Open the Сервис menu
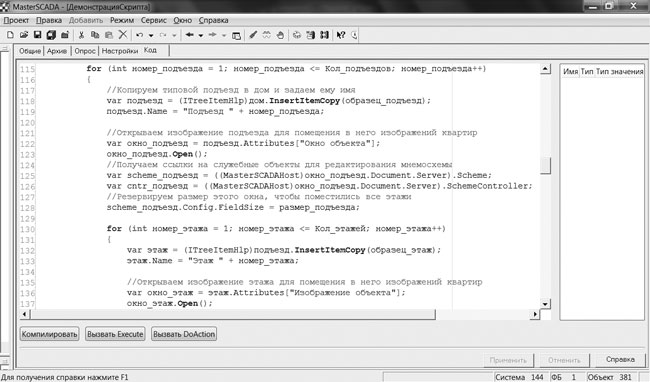The height and width of the screenshot is (382, 650). 153,20
